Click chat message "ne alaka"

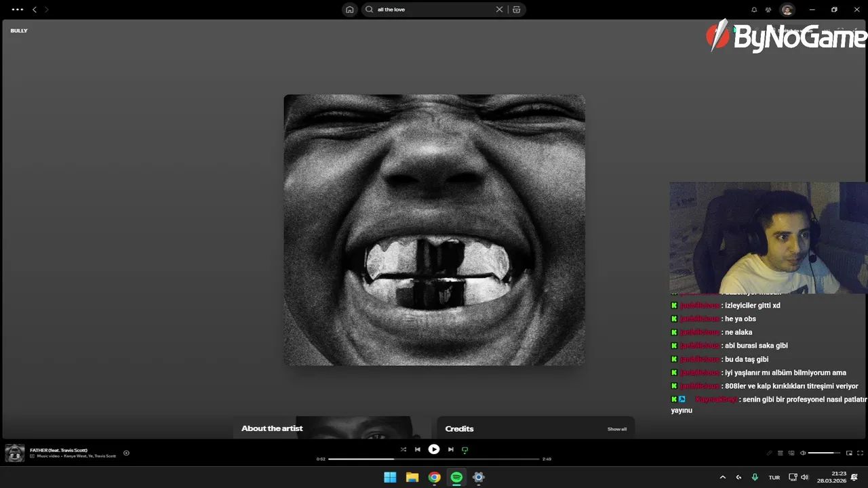tap(738, 332)
